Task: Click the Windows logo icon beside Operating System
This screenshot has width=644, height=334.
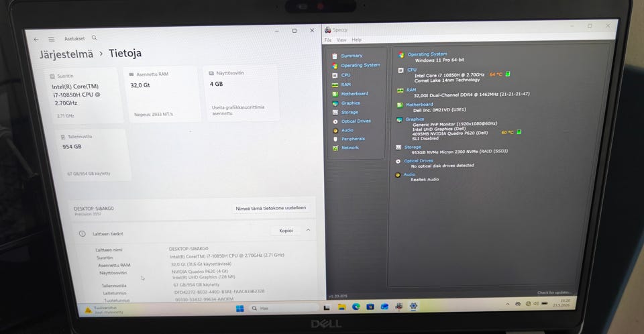Action: (x=401, y=54)
